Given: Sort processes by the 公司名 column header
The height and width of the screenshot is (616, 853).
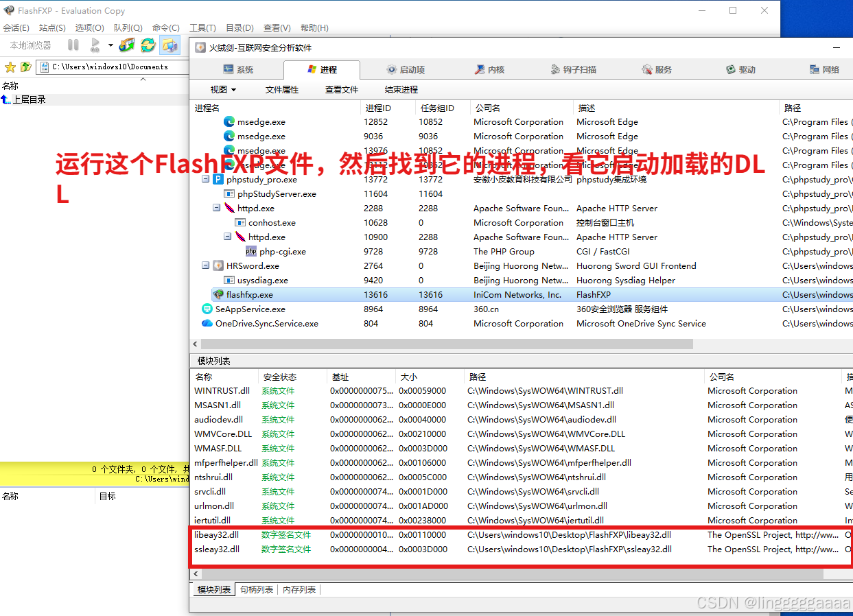Looking at the screenshot, I should 522,108.
